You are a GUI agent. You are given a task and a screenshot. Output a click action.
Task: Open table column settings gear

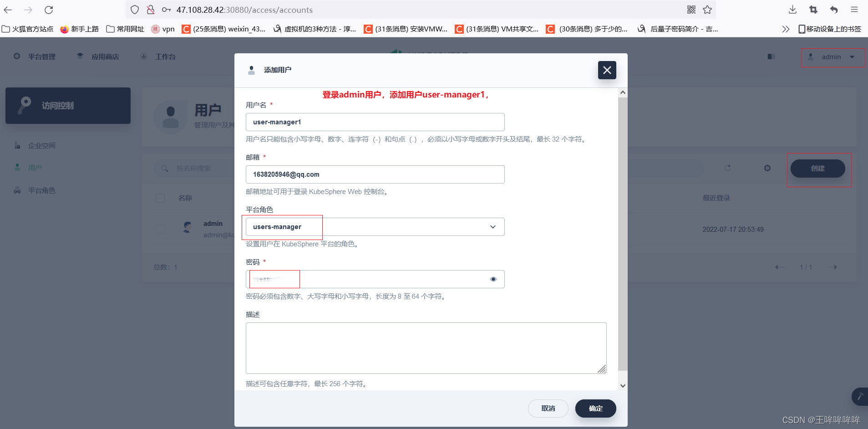pyautogui.click(x=767, y=168)
